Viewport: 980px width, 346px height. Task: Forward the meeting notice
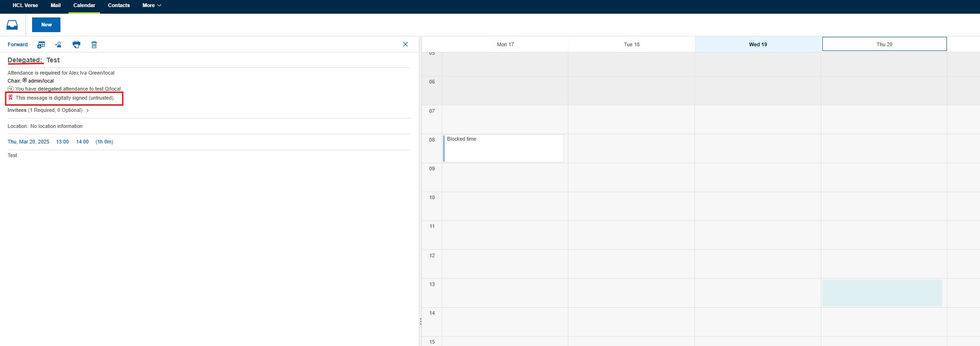17,44
